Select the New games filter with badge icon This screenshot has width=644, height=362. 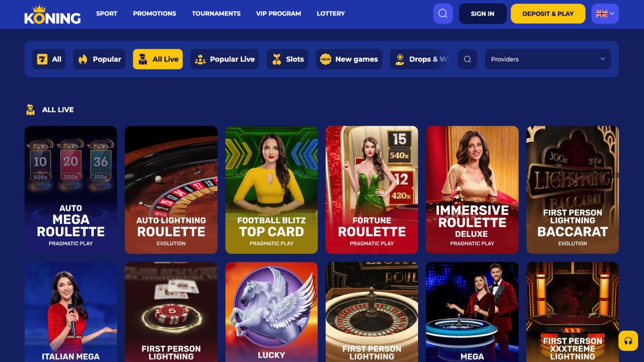(x=349, y=60)
